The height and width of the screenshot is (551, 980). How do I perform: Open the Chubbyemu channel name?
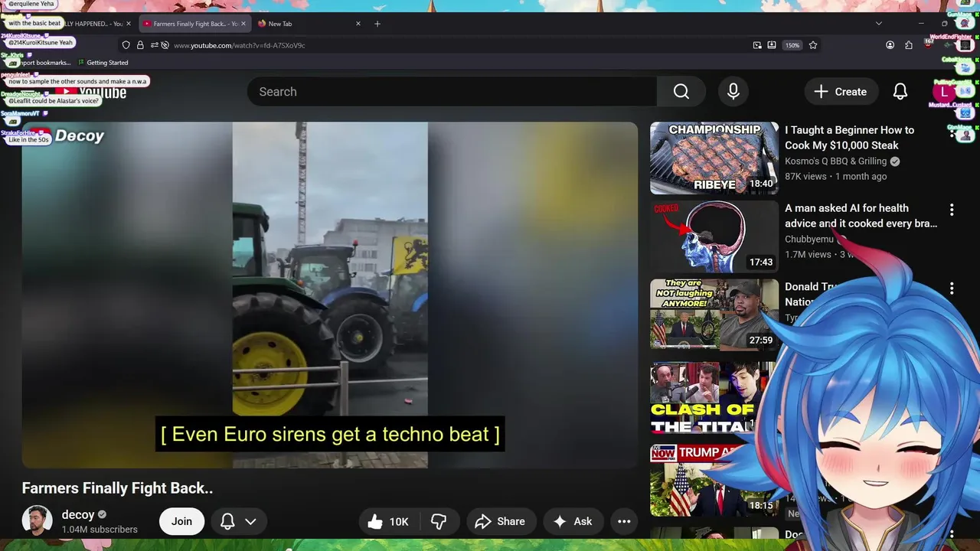coord(809,240)
